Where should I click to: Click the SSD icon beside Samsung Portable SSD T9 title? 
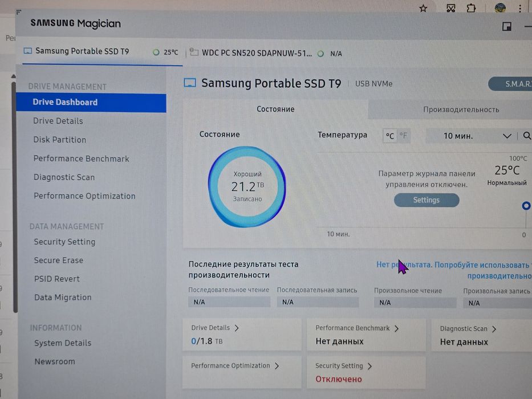190,83
